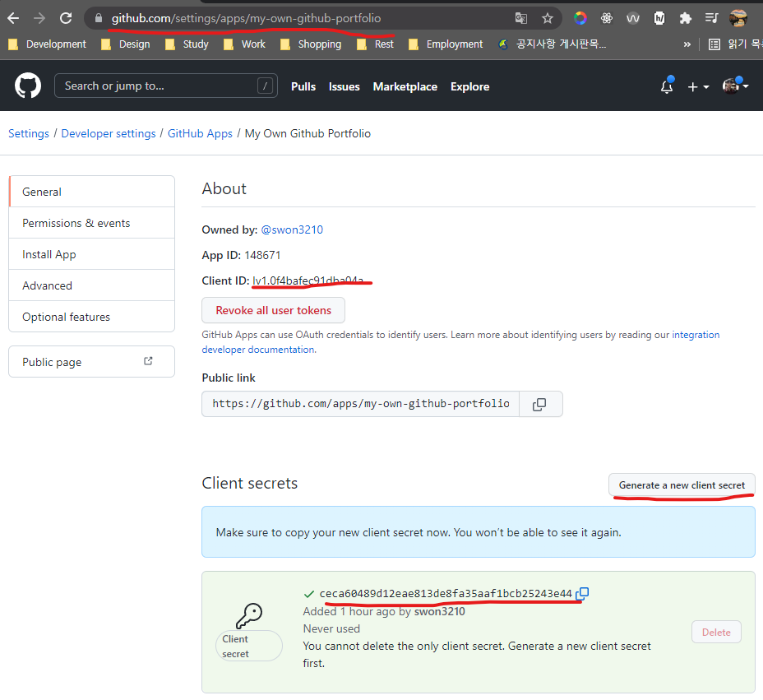Open the React DevTools extension icon
The height and width of the screenshot is (700, 763).
click(606, 18)
